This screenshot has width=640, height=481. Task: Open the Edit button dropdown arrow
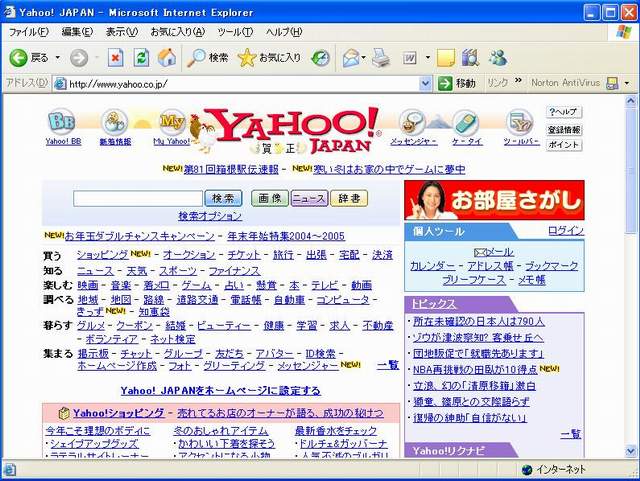click(x=427, y=58)
